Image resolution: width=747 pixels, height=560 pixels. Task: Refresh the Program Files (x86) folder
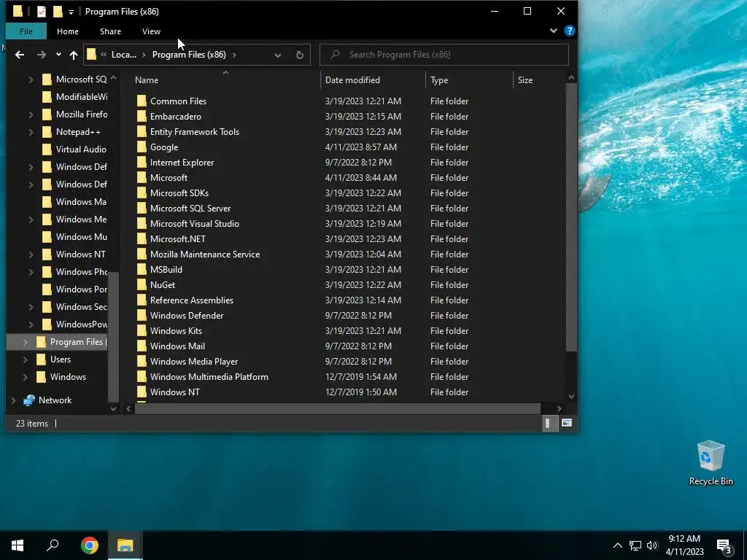click(300, 55)
